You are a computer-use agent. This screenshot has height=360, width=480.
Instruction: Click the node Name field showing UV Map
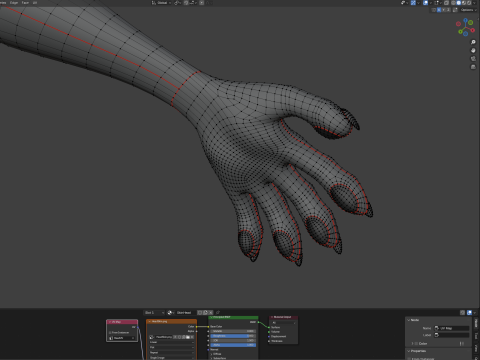click(x=451, y=328)
